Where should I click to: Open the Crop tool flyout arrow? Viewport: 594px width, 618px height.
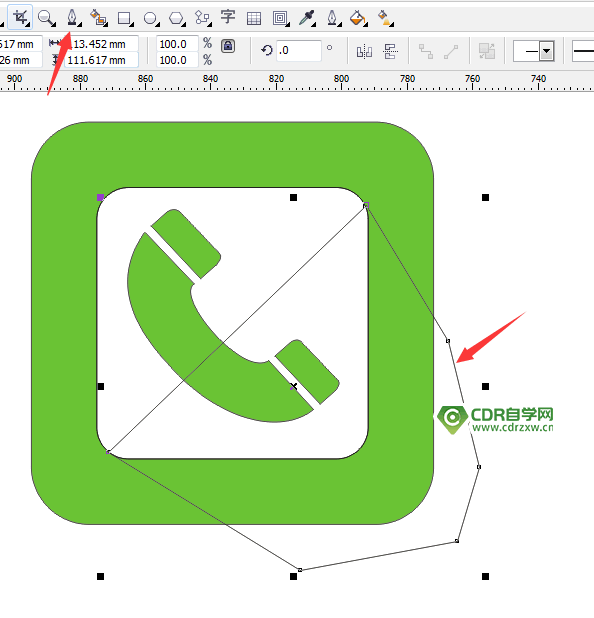(x=28, y=25)
